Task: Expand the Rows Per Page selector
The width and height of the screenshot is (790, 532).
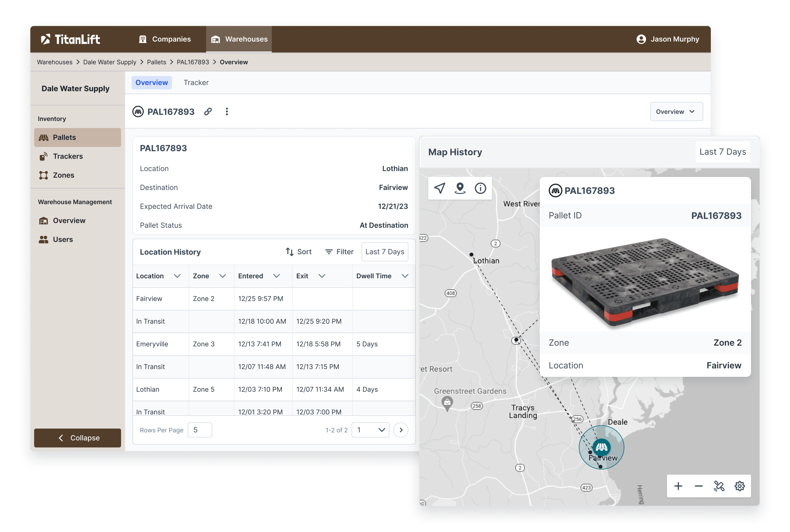Action: [x=200, y=430]
